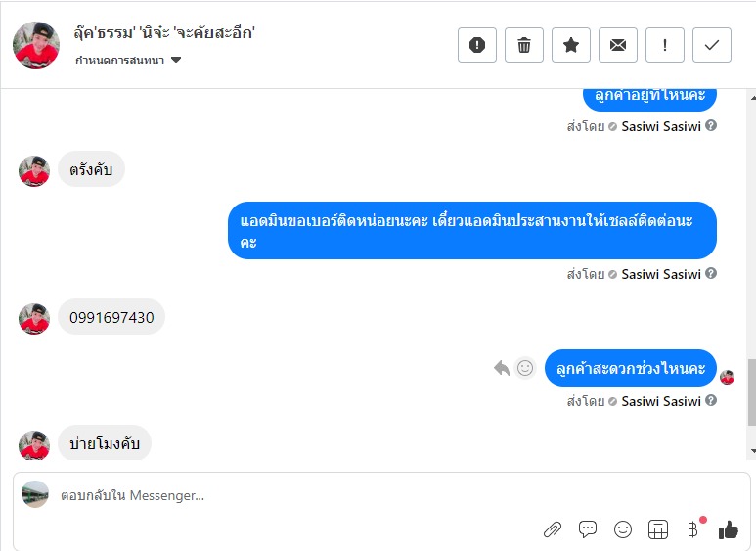Send a thumbs-up like
Viewport: 756px width, 551px height.
point(728,529)
